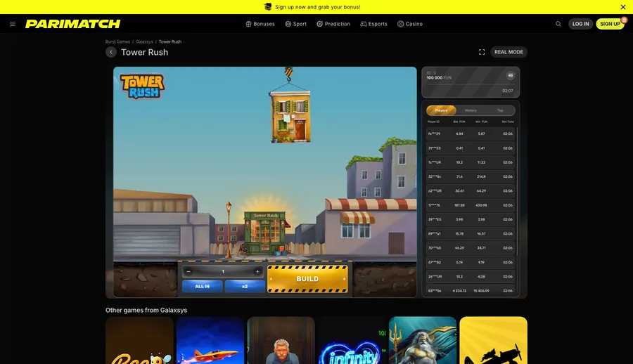Go back with the arrow beside Tower Rush
Image resolution: width=633 pixels, height=364 pixels.
[111, 52]
